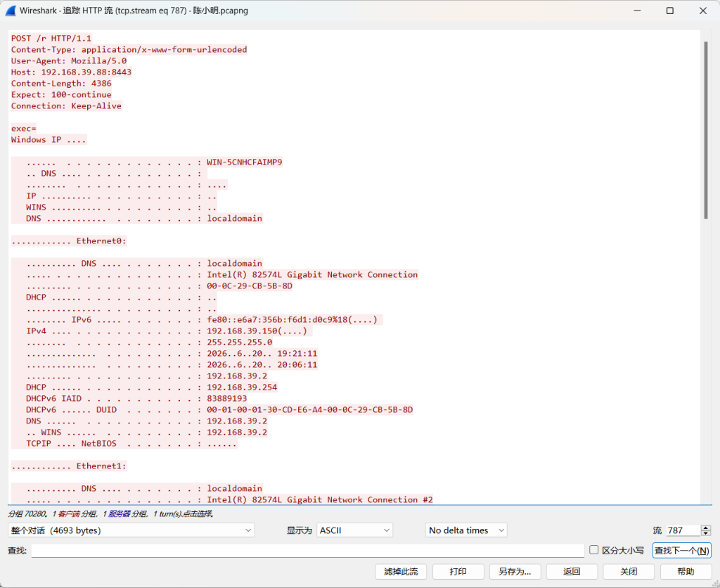Click the 服务器 server packets link
720x588 pixels.
[119, 513]
